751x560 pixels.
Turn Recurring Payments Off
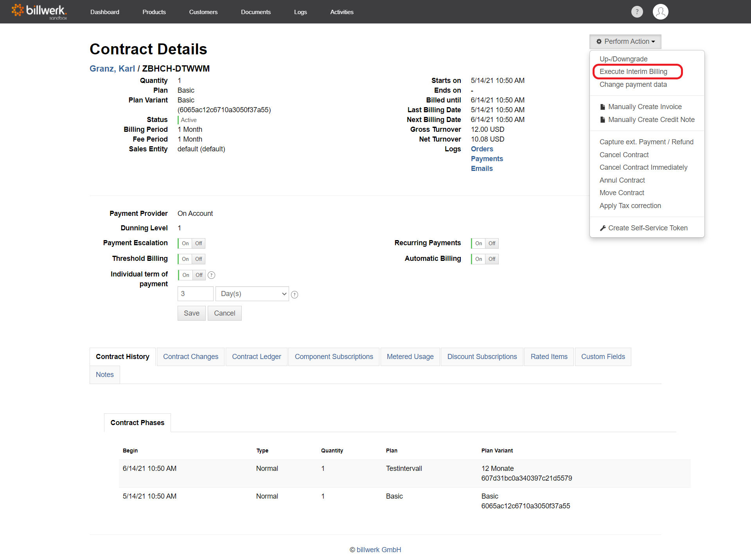coord(492,243)
